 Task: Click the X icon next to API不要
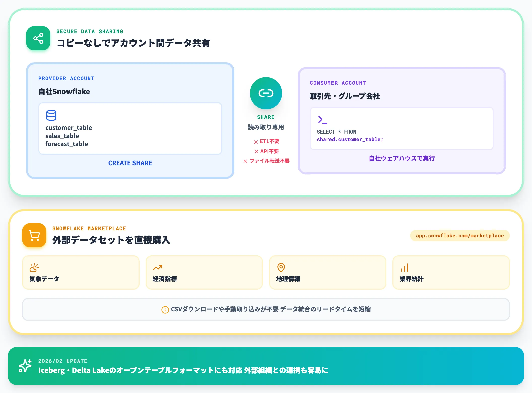tap(256, 152)
